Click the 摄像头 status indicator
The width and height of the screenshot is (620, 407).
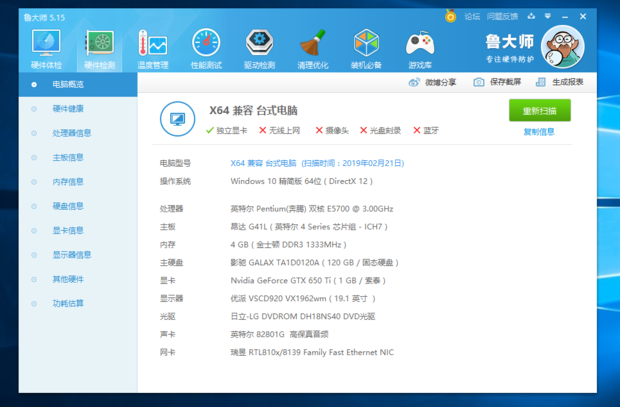332,131
